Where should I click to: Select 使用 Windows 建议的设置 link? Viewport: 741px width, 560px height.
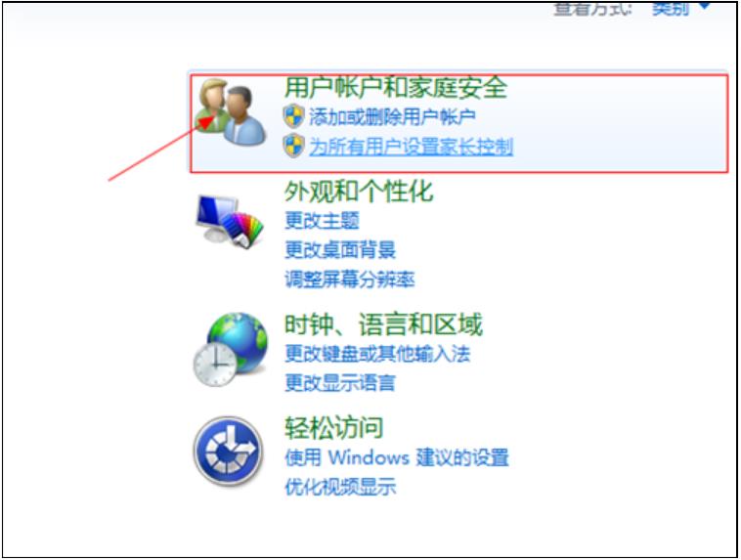pyautogui.click(x=397, y=457)
